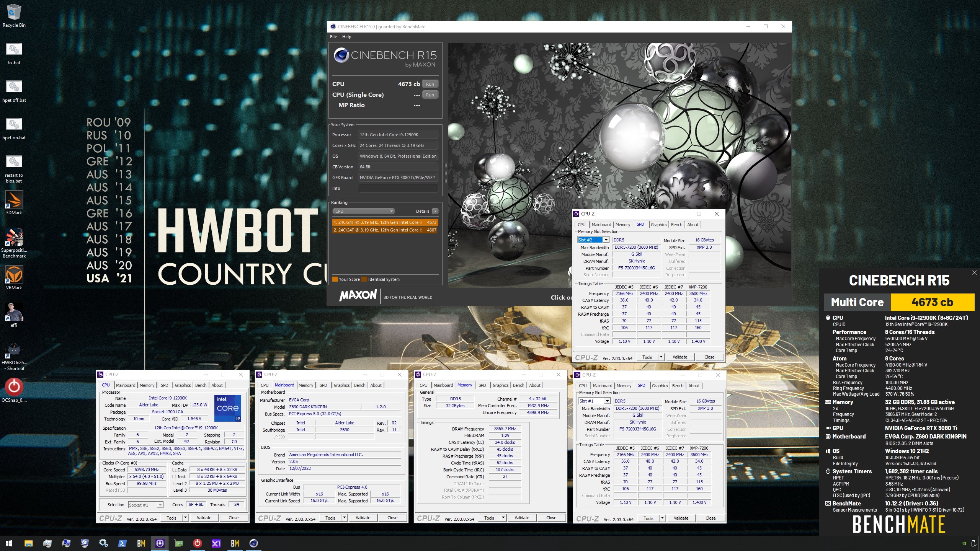Open HWBOTx265 Shortcut desktop icon

coord(14,356)
